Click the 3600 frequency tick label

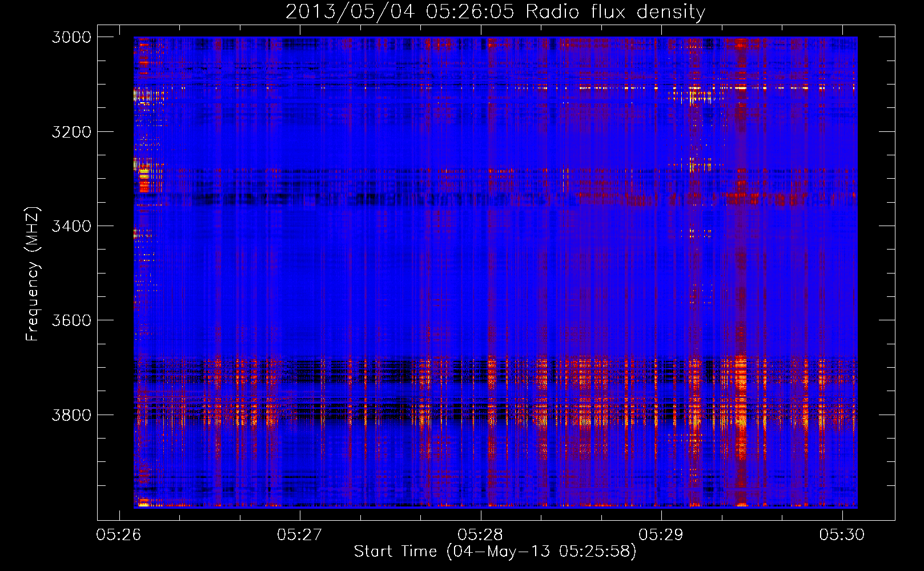(x=71, y=320)
